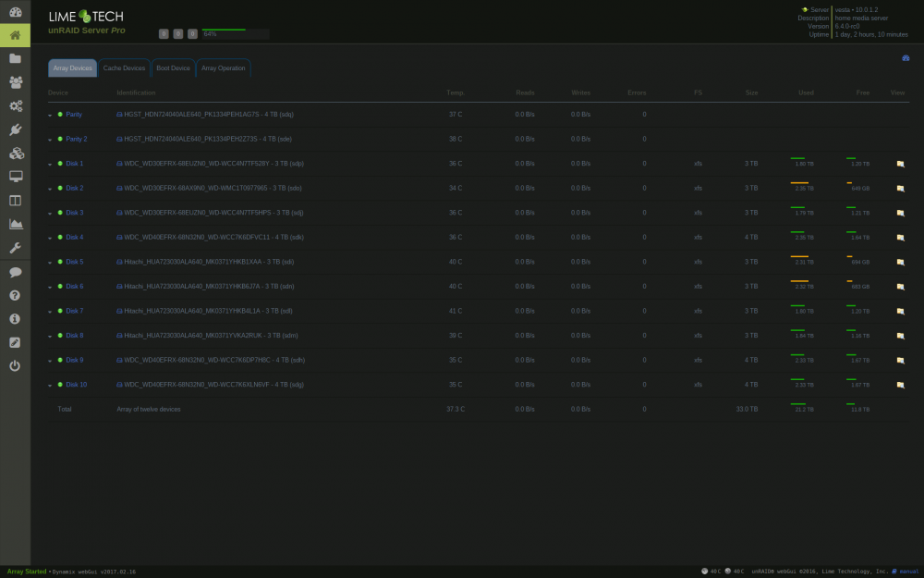Open the Parity 2 device link

click(x=76, y=140)
